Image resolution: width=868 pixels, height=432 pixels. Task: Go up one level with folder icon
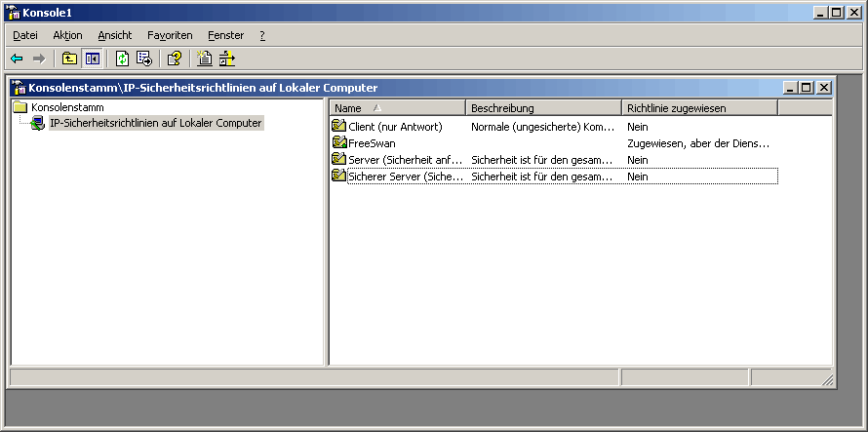(69, 59)
